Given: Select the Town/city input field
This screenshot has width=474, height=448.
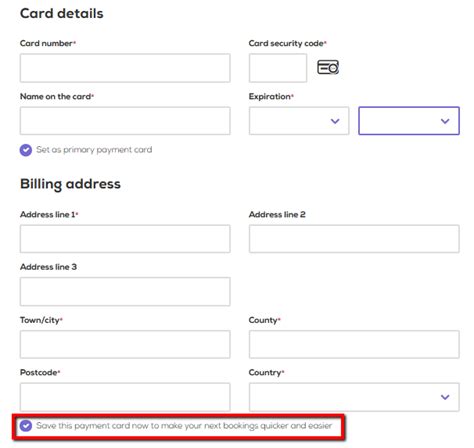Looking at the screenshot, I should 125,344.
